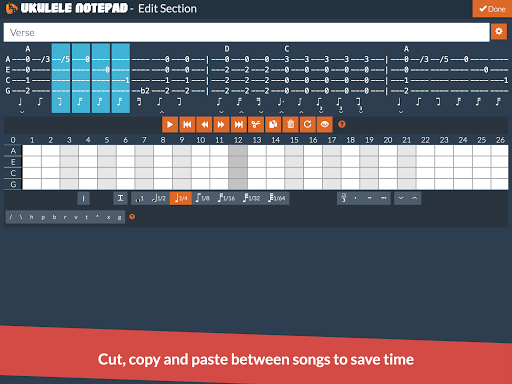Select the 1/2 note duration

tap(159, 198)
